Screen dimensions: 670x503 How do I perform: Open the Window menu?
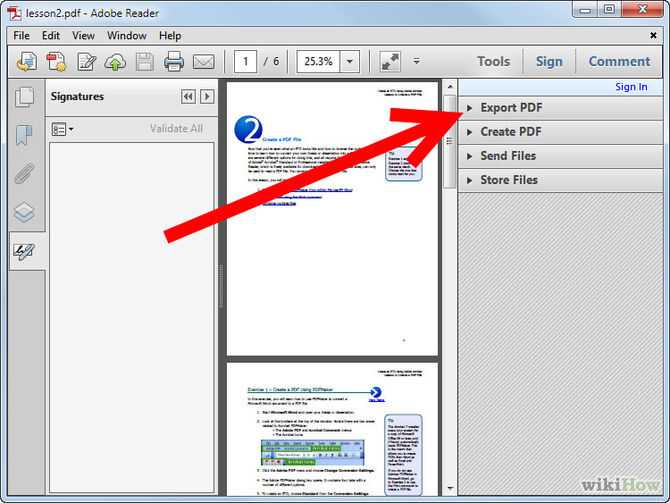click(127, 35)
